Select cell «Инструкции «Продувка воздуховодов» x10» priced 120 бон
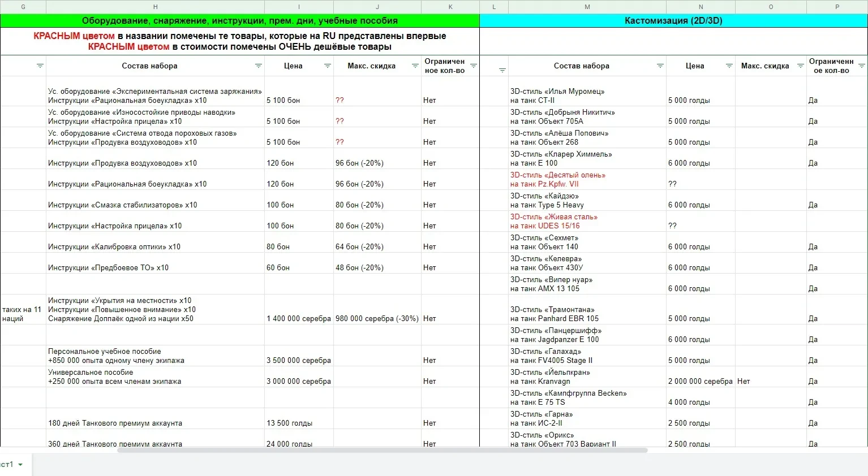The height and width of the screenshot is (476, 868). 155,159
